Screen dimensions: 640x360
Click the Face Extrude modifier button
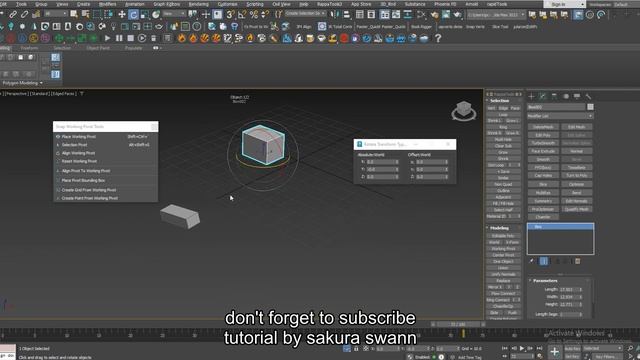(x=543, y=151)
